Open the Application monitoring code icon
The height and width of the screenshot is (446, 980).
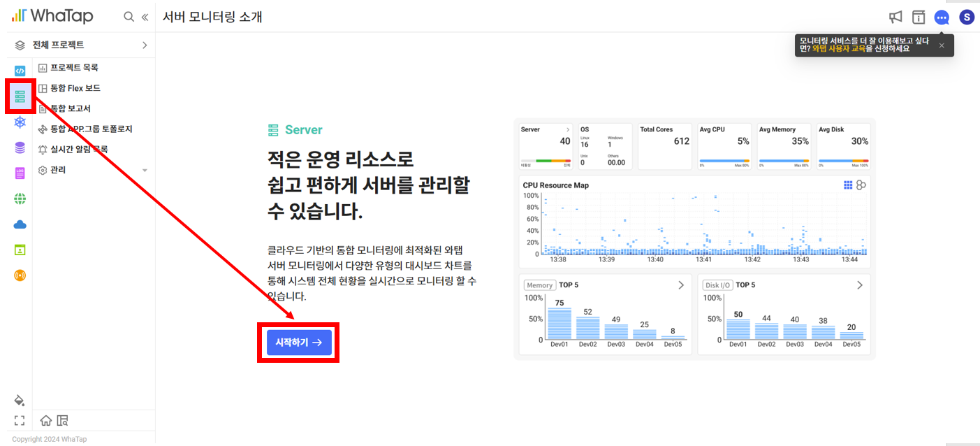(20, 70)
